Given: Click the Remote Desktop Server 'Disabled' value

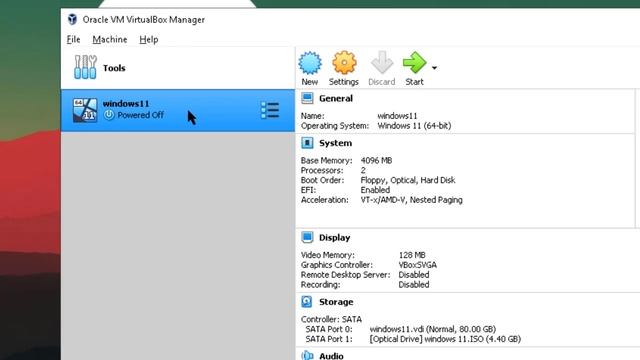Looking at the screenshot, I should (414, 275).
